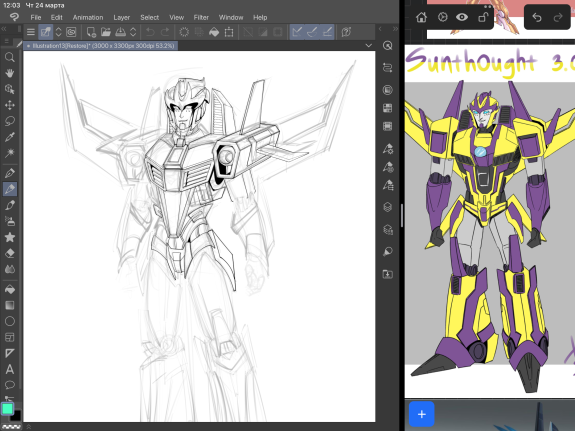Open Clip Studio support help icon
575x431 pixels.
346,32
